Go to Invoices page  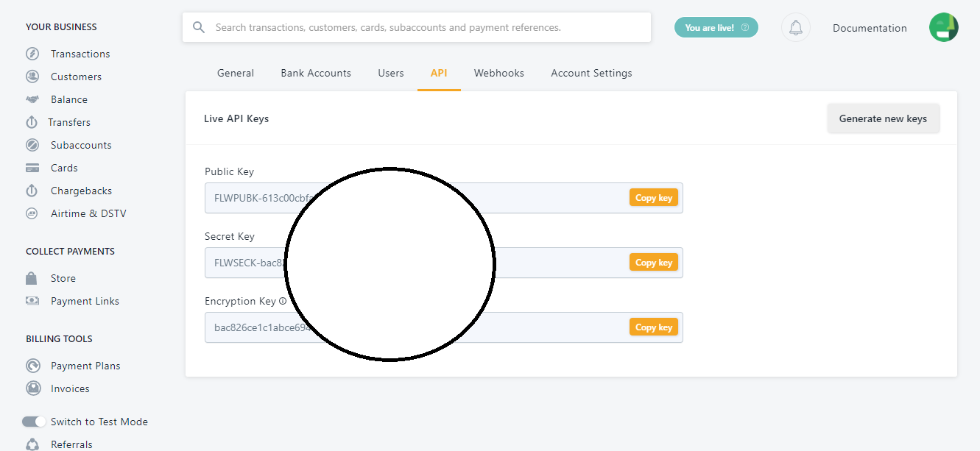tap(70, 388)
